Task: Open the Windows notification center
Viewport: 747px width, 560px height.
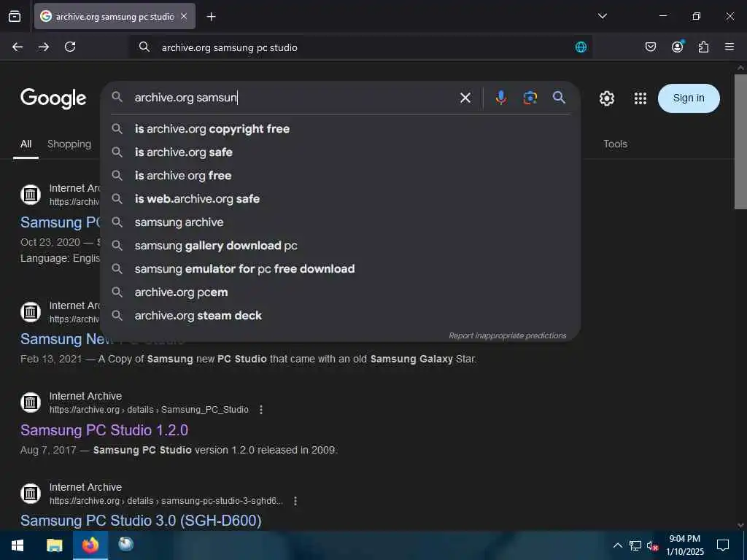Action: pyautogui.click(x=723, y=545)
